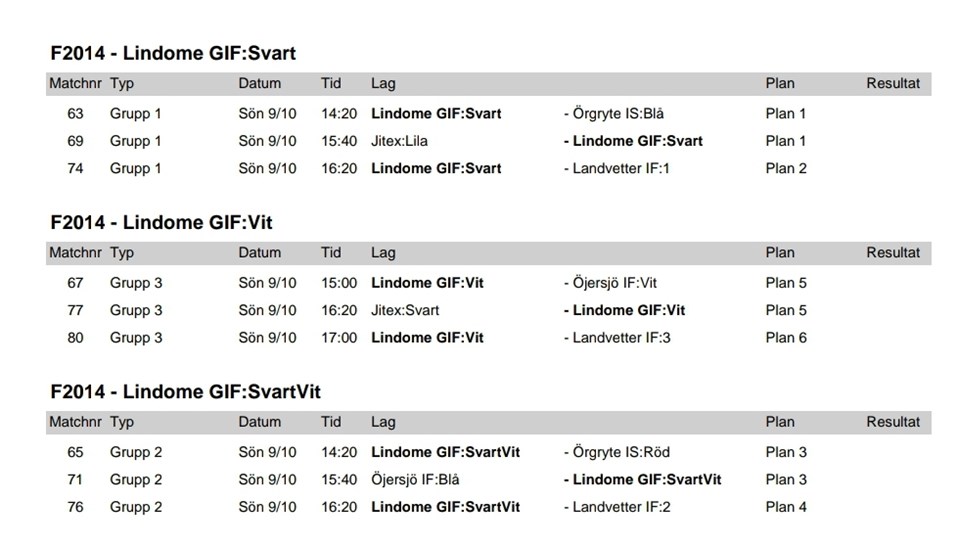Click the Öjersjö IF:Vit team name
960x548 pixels.
point(615,283)
